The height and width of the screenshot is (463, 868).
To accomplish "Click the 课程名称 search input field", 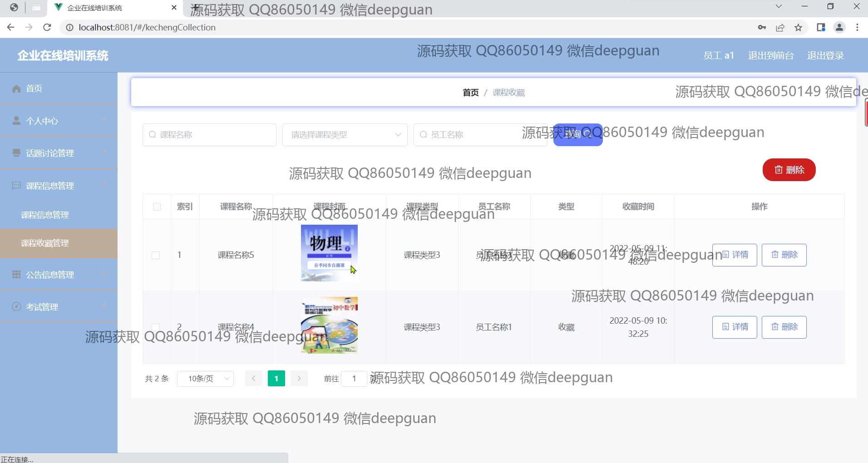I will tap(209, 135).
